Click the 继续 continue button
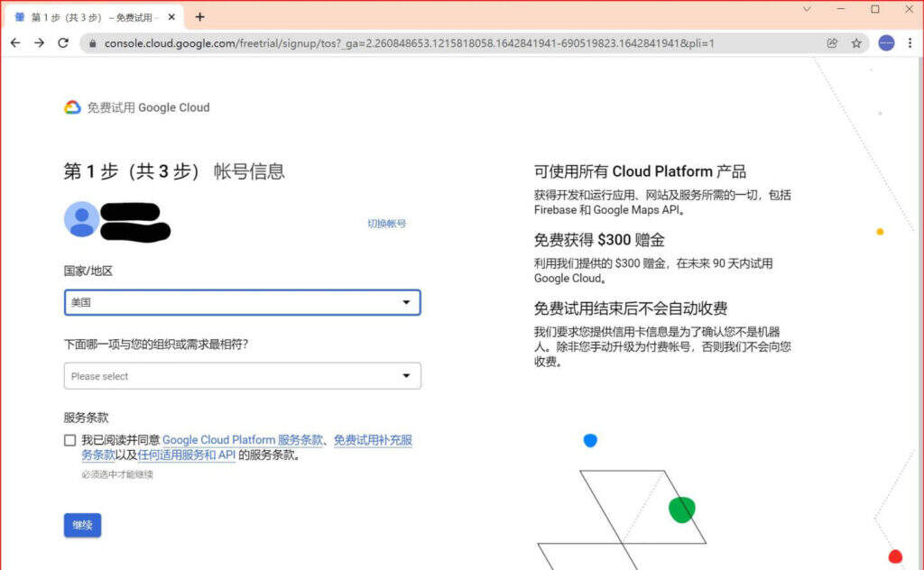The width and height of the screenshot is (924, 570). 82,525
